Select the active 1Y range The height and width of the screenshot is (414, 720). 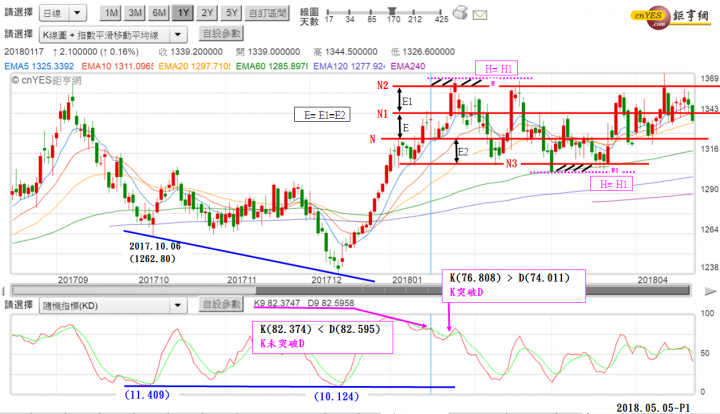tap(182, 14)
